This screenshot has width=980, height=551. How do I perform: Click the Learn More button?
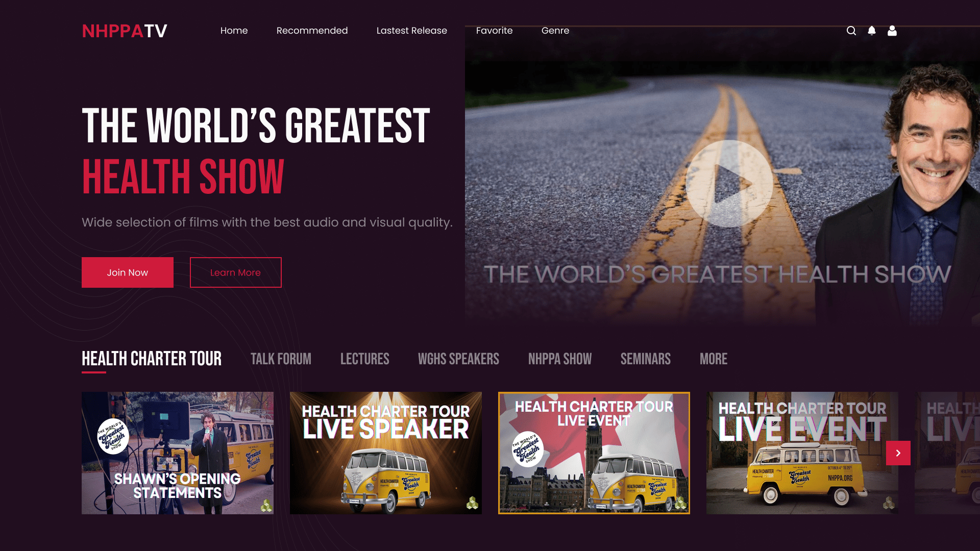coord(236,272)
